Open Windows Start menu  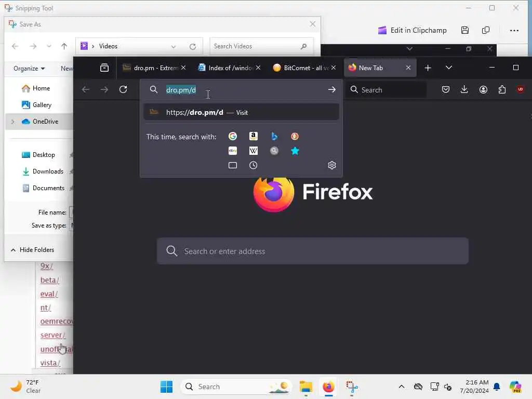click(x=166, y=387)
